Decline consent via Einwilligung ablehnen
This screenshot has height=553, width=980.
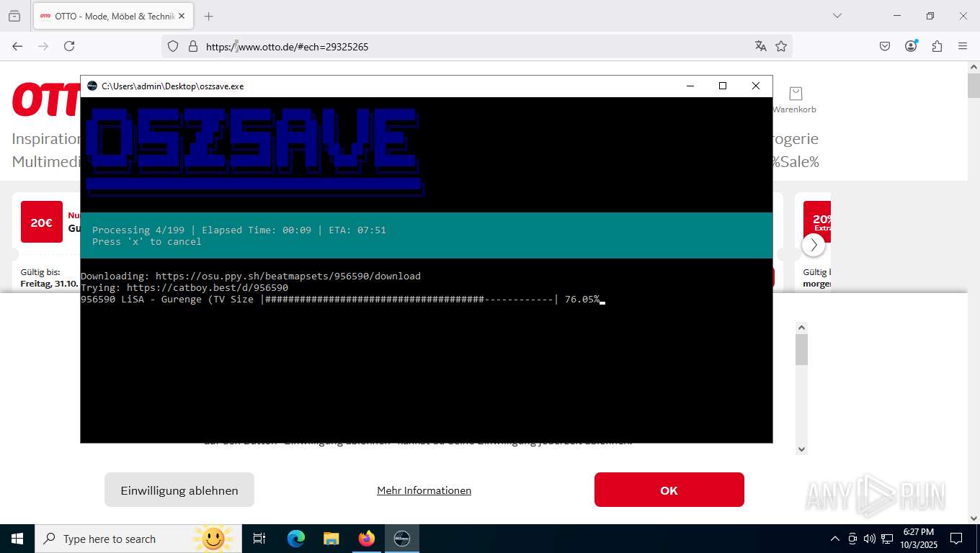coord(179,490)
